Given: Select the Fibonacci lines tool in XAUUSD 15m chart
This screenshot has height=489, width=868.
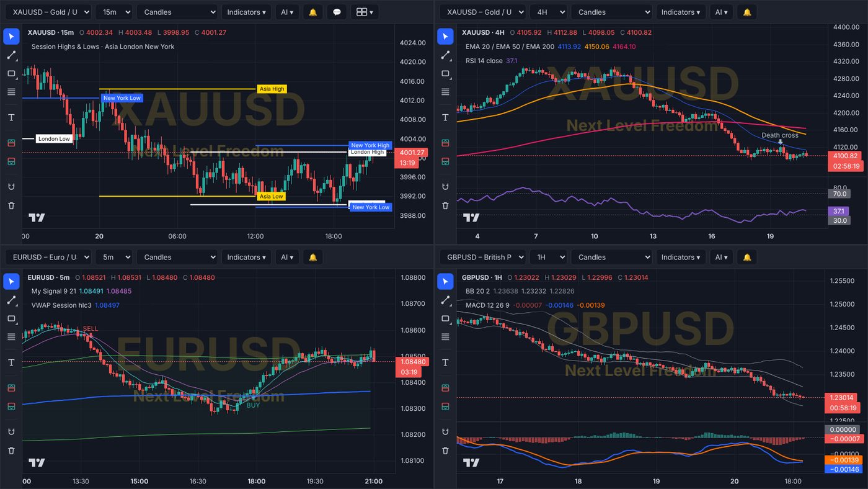Looking at the screenshot, I should coord(11,92).
